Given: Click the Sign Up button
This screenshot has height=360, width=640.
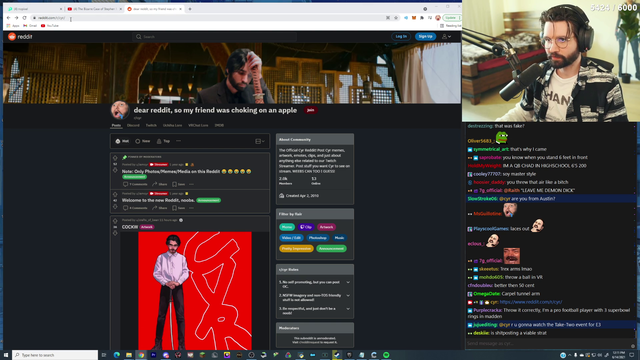Looking at the screenshot, I should [x=425, y=37].
